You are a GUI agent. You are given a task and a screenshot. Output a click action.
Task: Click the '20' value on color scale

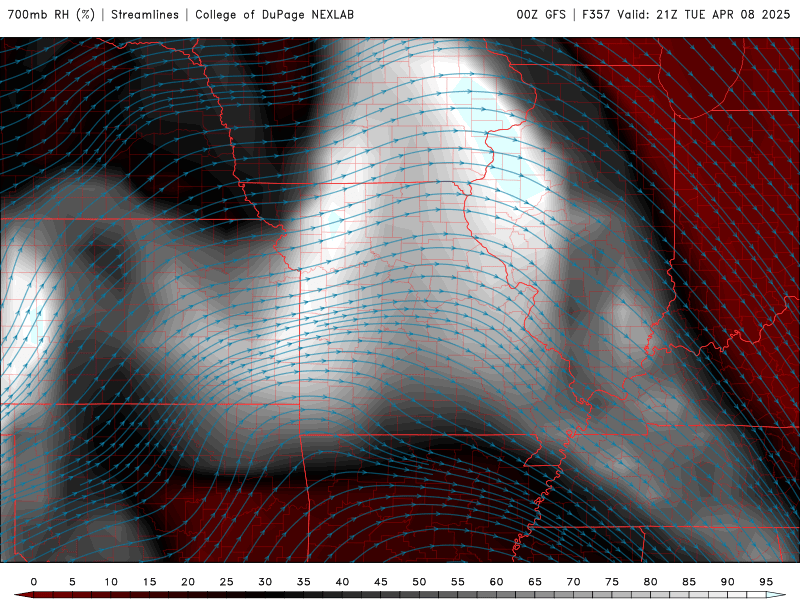[188, 582]
